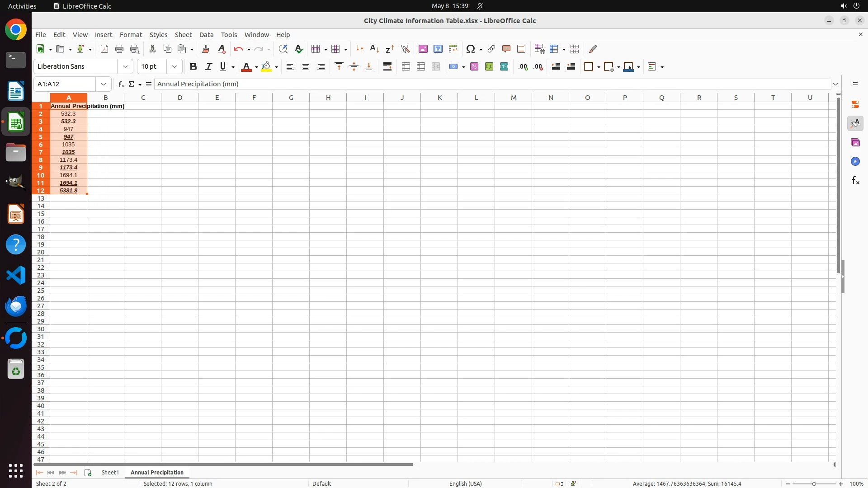The height and width of the screenshot is (488, 868).
Task: Click the formula input line
Action: 492,84
